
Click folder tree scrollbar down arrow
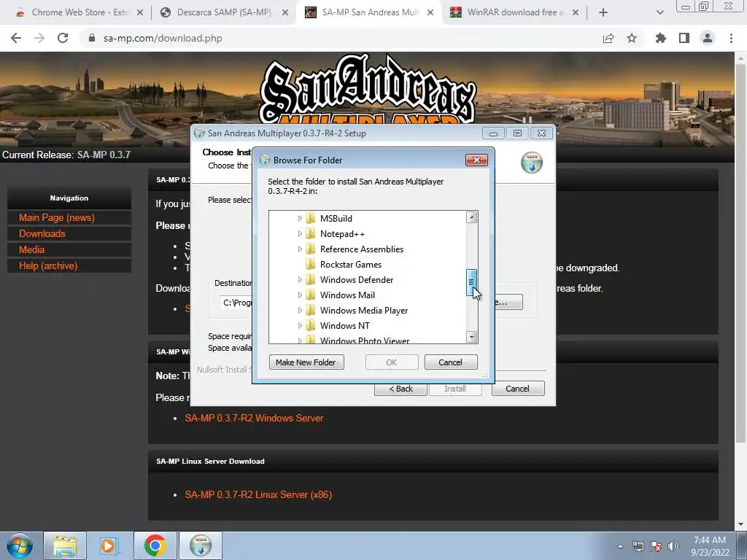[472, 337]
